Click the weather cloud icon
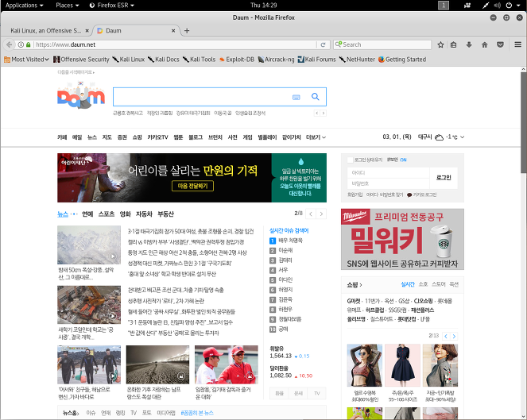The image size is (527, 420). [439, 137]
